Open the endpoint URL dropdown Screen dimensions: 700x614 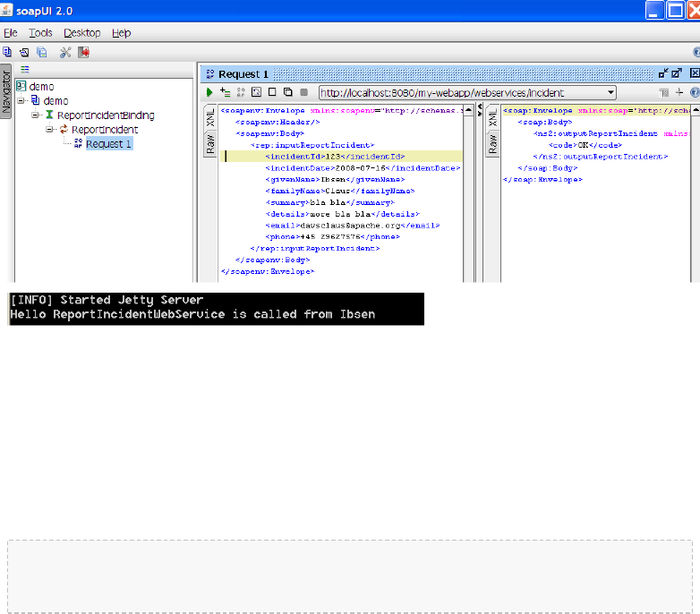(610, 92)
